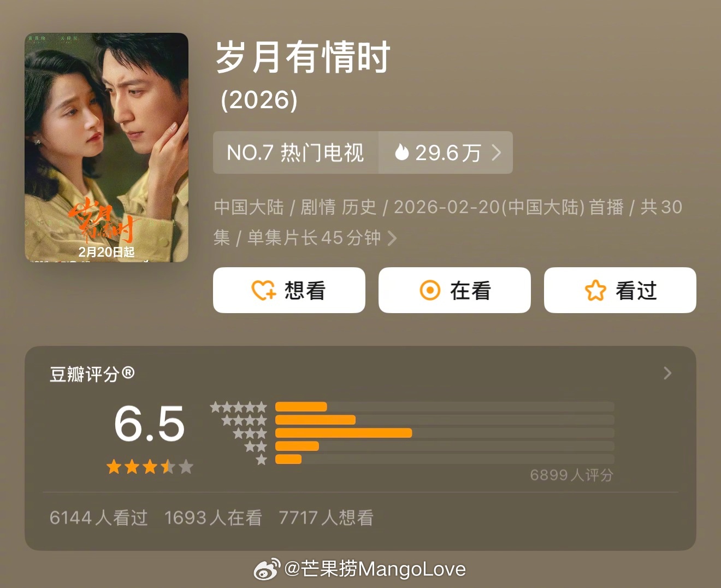Mark the show as 想看
The height and width of the screenshot is (588, 721).
[289, 290]
